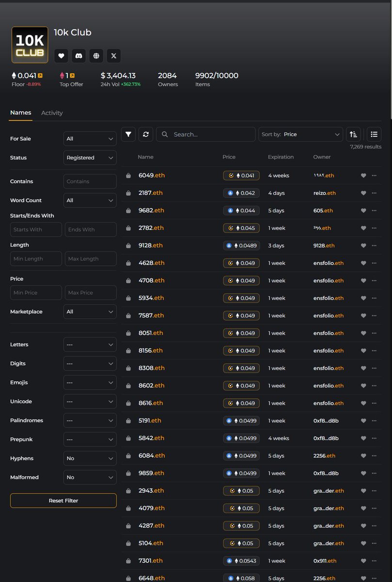Favorite the 4628.eth listing

[363, 263]
